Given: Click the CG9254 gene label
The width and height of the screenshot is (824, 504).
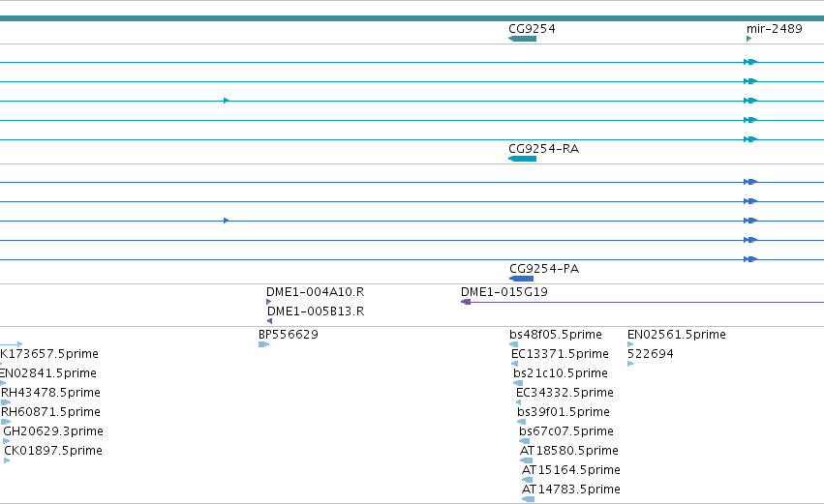Looking at the screenshot, I should pyautogui.click(x=532, y=29).
